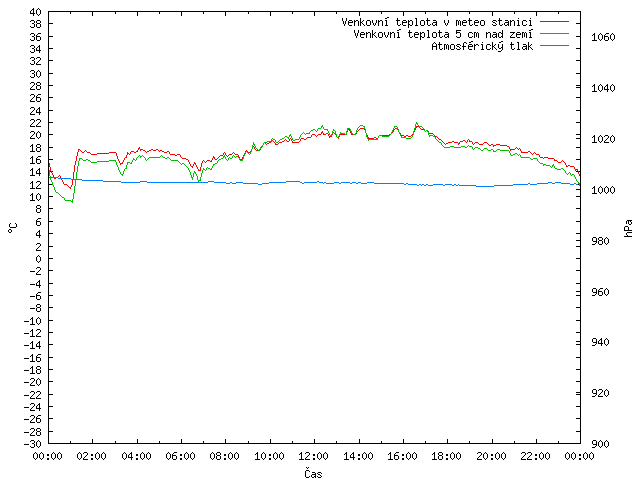Click the '06:00' time tick label
The image size is (640, 480).
[x=181, y=456]
